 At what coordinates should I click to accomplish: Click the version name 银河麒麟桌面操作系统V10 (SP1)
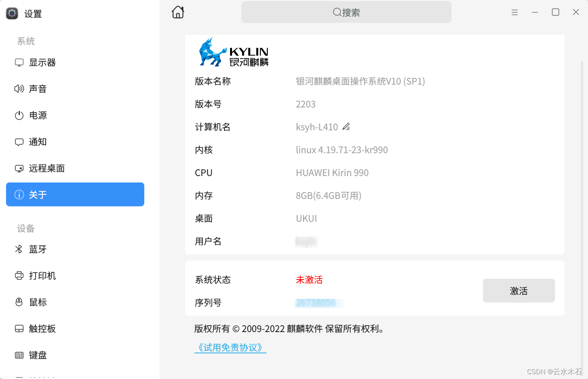pos(360,81)
